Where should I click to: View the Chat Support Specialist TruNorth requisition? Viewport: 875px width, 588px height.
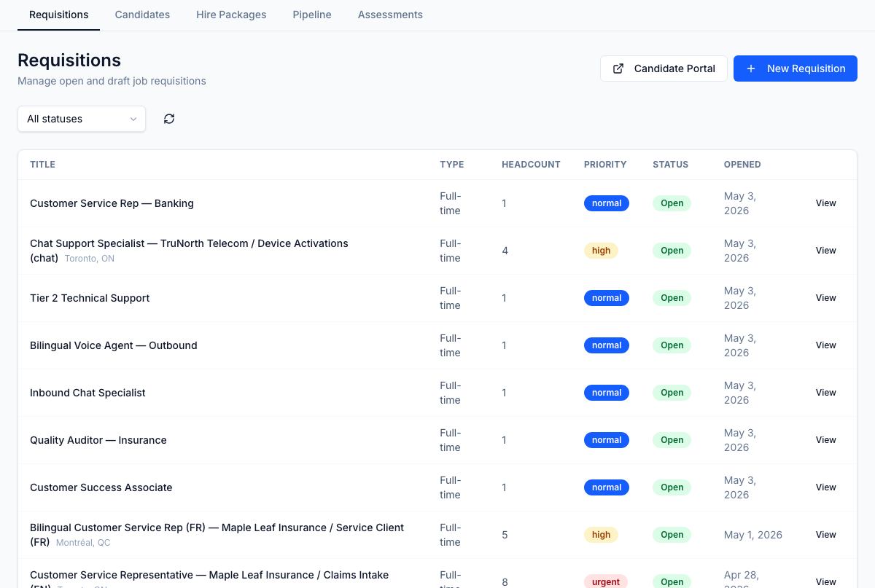pos(825,251)
